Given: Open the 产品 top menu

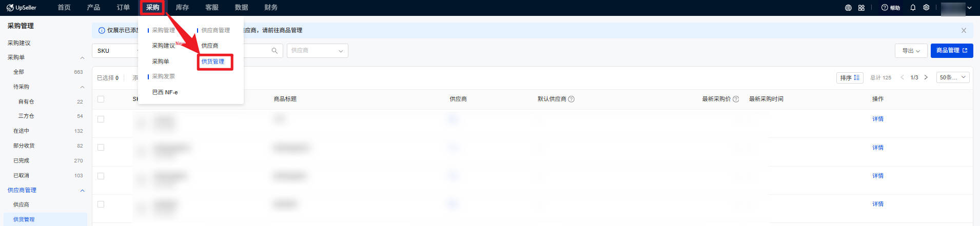Looking at the screenshot, I should 93,8.
